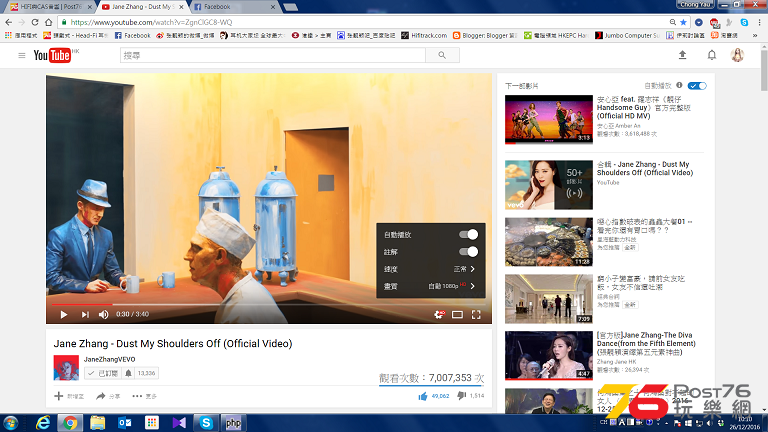Image resolution: width=768 pixels, height=432 pixels.
Task: Bookmark this page with the star
Action: coord(683,22)
